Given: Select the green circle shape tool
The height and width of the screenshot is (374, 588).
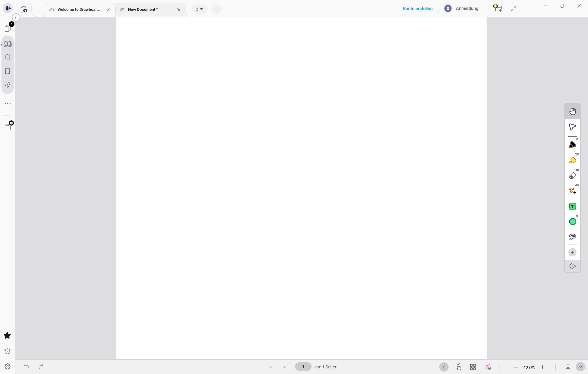Looking at the screenshot, I should 572,221.
